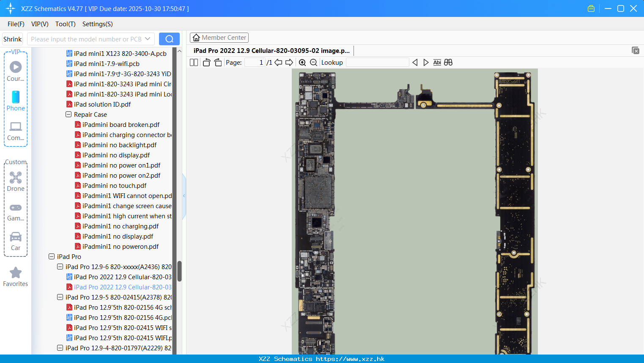Collapse the Repair Case folder
The width and height of the screenshot is (644, 363).
pyautogui.click(x=69, y=115)
